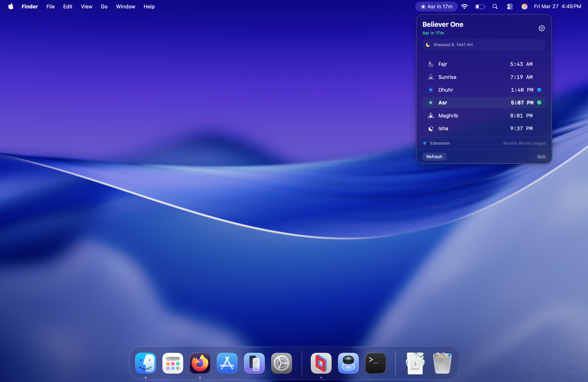The width and height of the screenshot is (588, 382).
Task: Open Terminal from the Dock
Action: coord(375,363)
